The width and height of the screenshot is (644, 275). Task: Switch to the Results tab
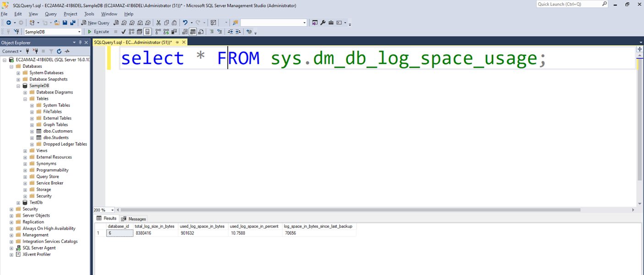[x=106, y=219]
